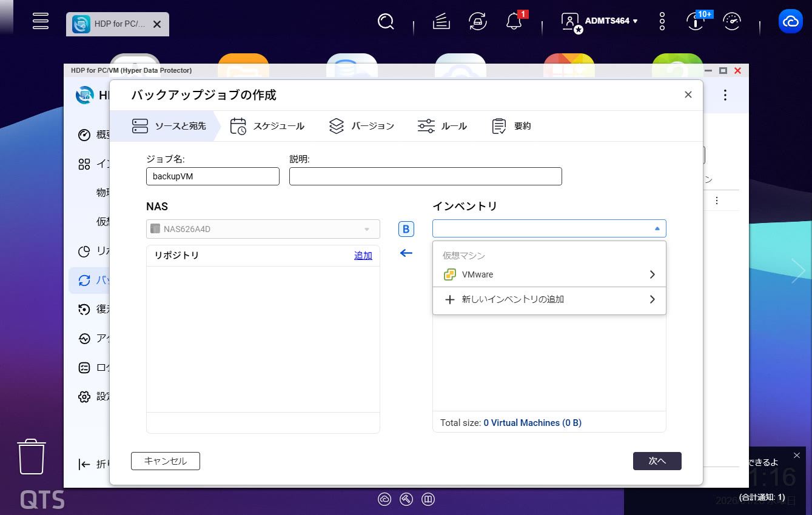The height and width of the screenshot is (515, 812).
Task: Click the blue left arrow between panels
Action: [x=406, y=253]
